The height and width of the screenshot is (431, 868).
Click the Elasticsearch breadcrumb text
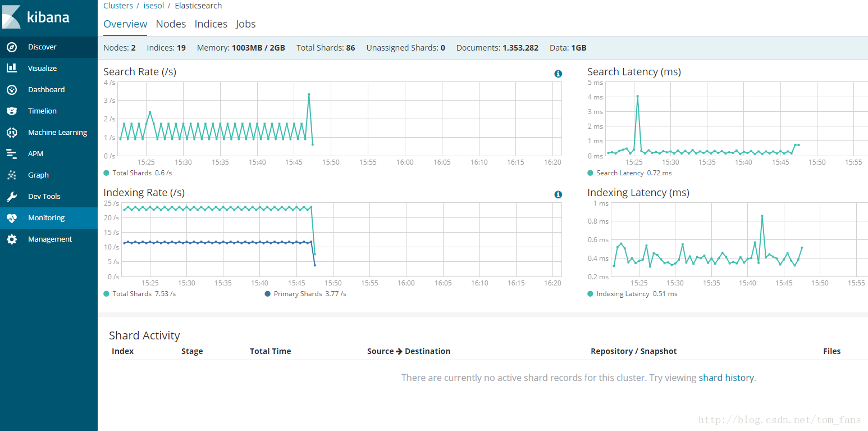tap(198, 6)
